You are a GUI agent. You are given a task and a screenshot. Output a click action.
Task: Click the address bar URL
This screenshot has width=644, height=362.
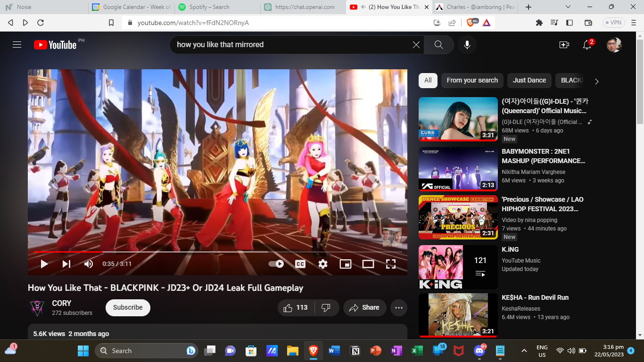tap(193, 23)
